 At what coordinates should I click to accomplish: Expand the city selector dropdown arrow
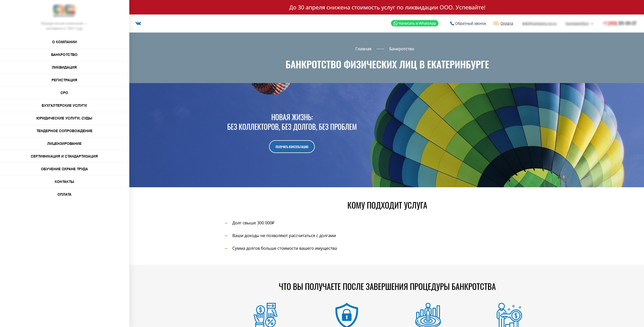point(592,24)
